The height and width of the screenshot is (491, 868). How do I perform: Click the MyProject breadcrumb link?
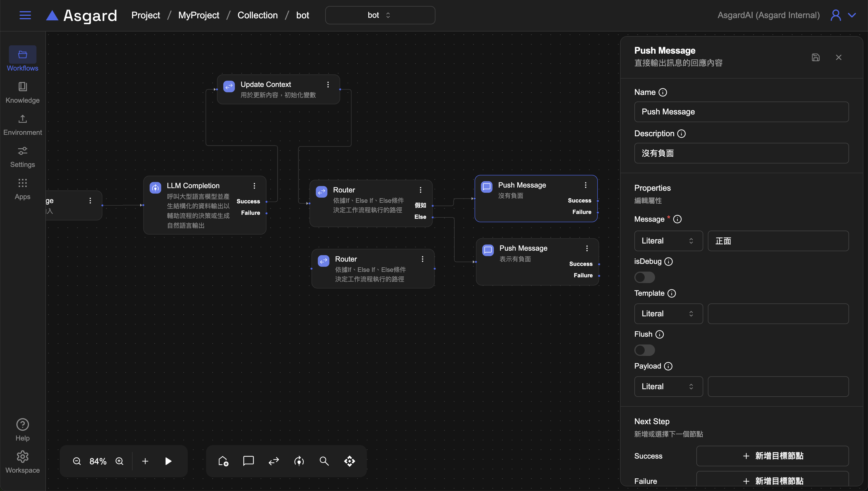pyautogui.click(x=198, y=15)
